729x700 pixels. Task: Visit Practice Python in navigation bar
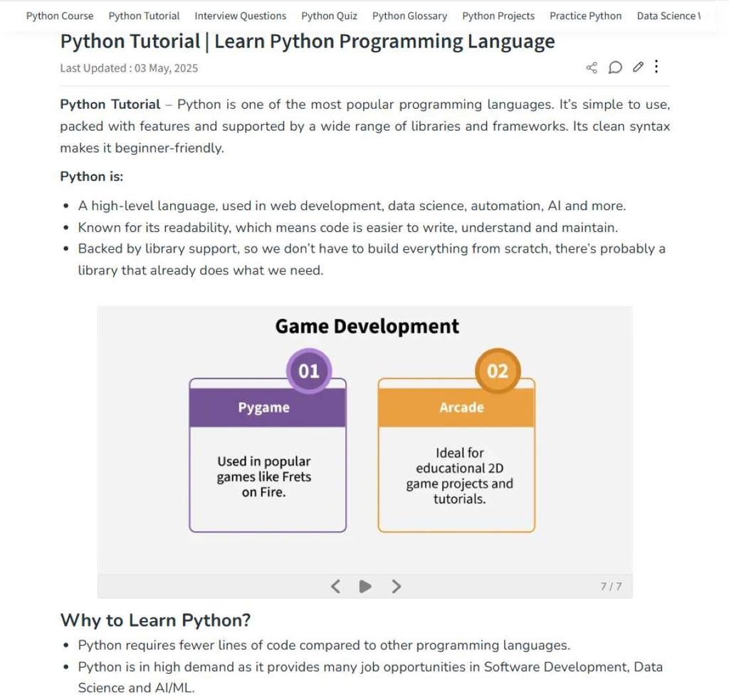click(585, 16)
